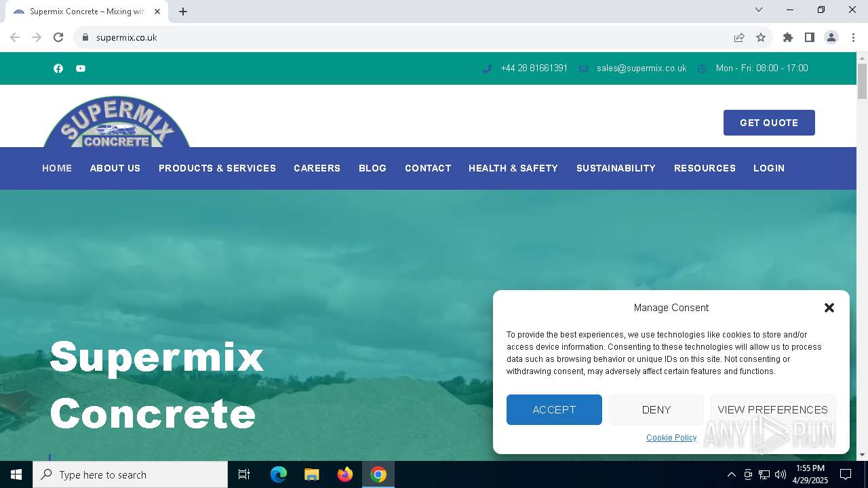Click the Windows taskbar search box
The width and height of the screenshot is (868, 488).
(x=130, y=474)
